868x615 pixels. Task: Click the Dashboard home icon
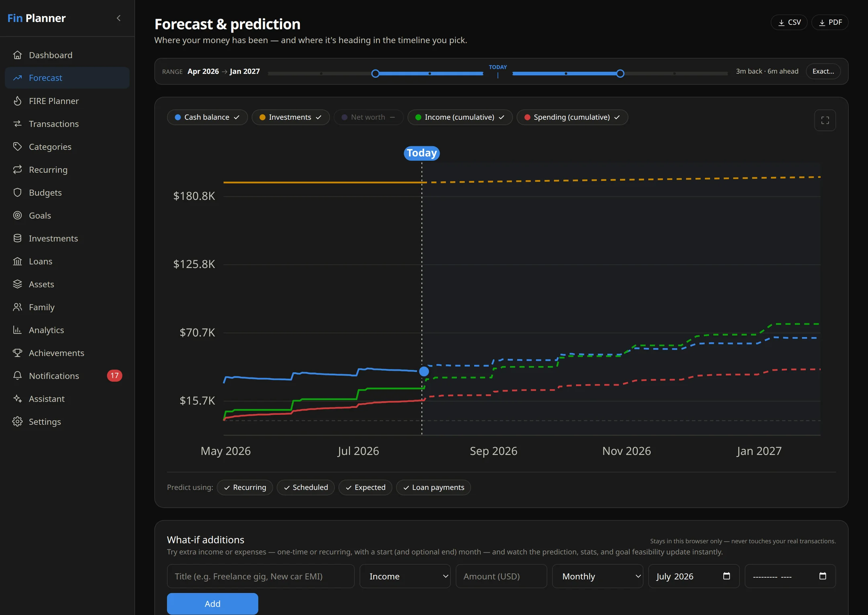click(17, 55)
